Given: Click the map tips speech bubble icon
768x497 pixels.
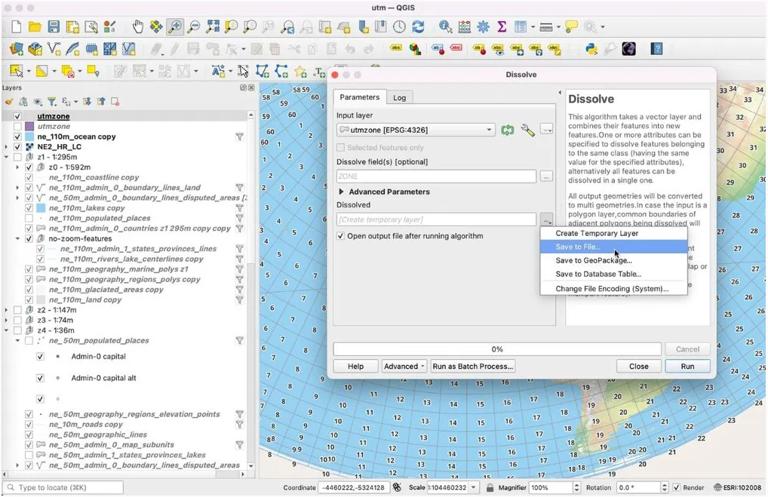Looking at the screenshot, I should click(x=571, y=26).
